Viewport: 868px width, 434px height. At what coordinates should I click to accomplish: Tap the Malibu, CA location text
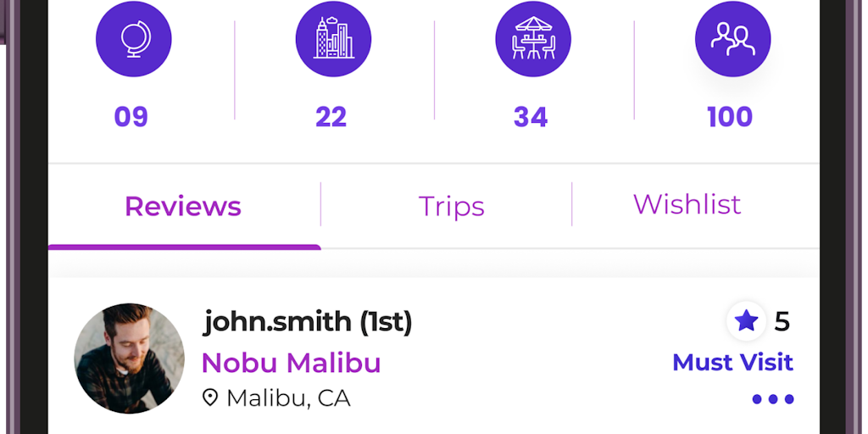pos(288,398)
